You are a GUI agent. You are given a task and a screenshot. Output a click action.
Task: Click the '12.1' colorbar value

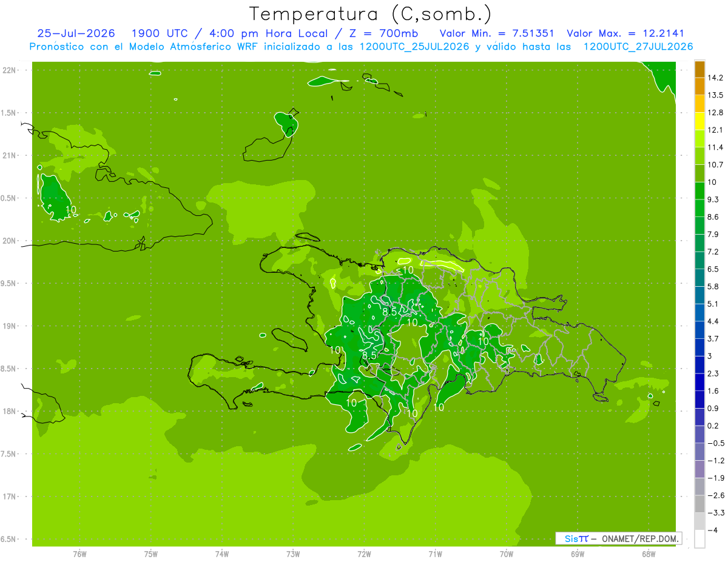pyautogui.click(x=716, y=130)
